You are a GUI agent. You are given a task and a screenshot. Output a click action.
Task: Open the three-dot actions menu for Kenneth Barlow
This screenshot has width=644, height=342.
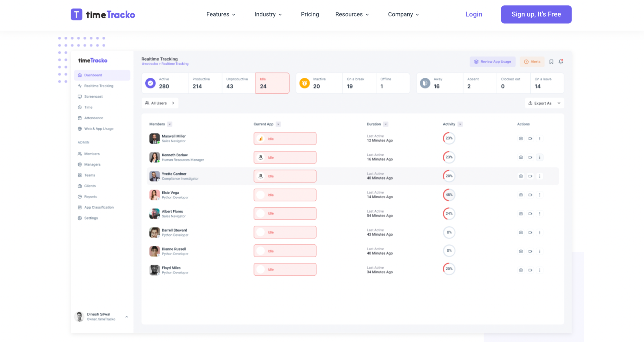[540, 157]
